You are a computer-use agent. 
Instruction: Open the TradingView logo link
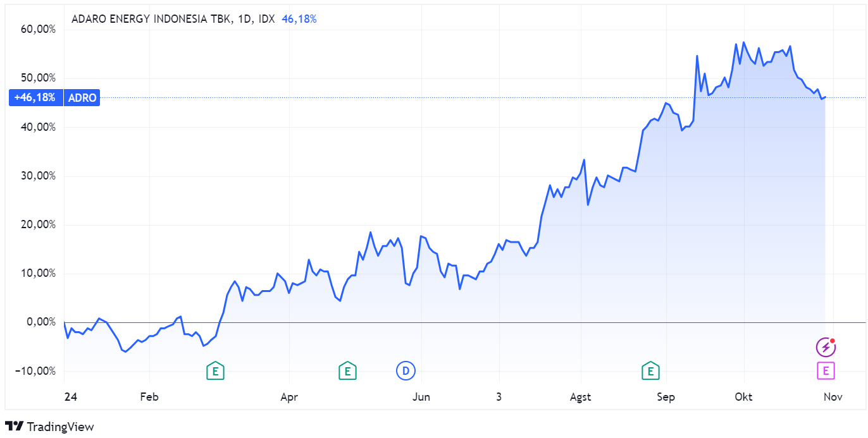(x=49, y=427)
